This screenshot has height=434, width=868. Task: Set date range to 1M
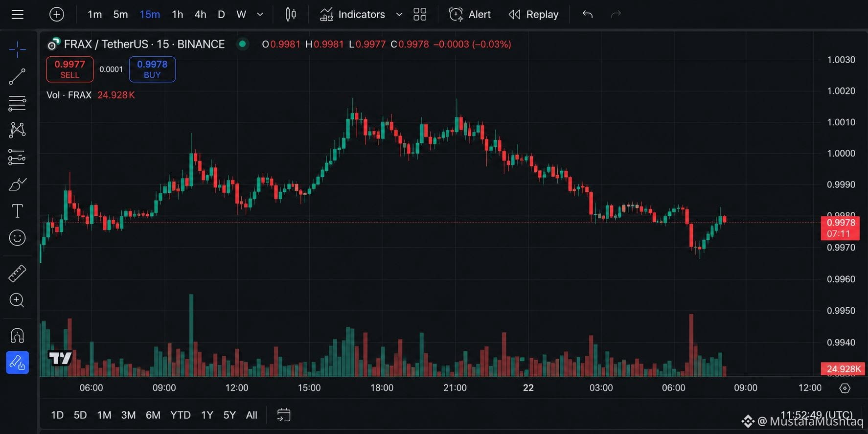(104, 415)
